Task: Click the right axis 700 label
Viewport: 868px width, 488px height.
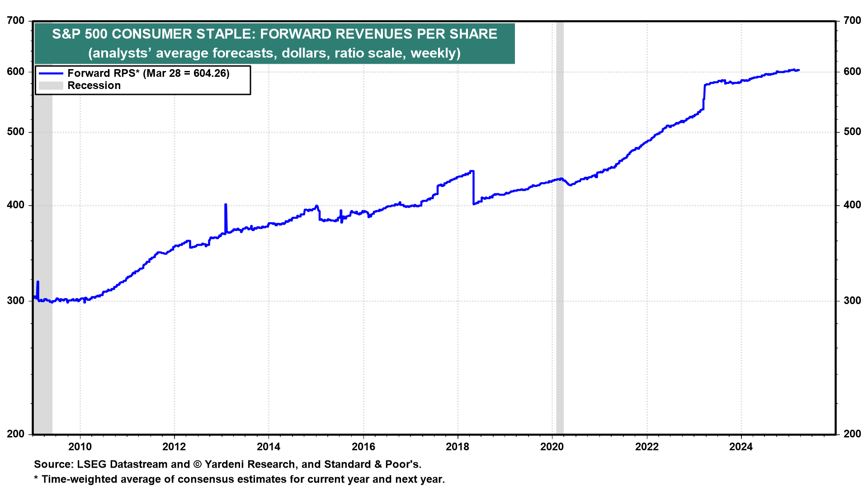Action: 852,20
